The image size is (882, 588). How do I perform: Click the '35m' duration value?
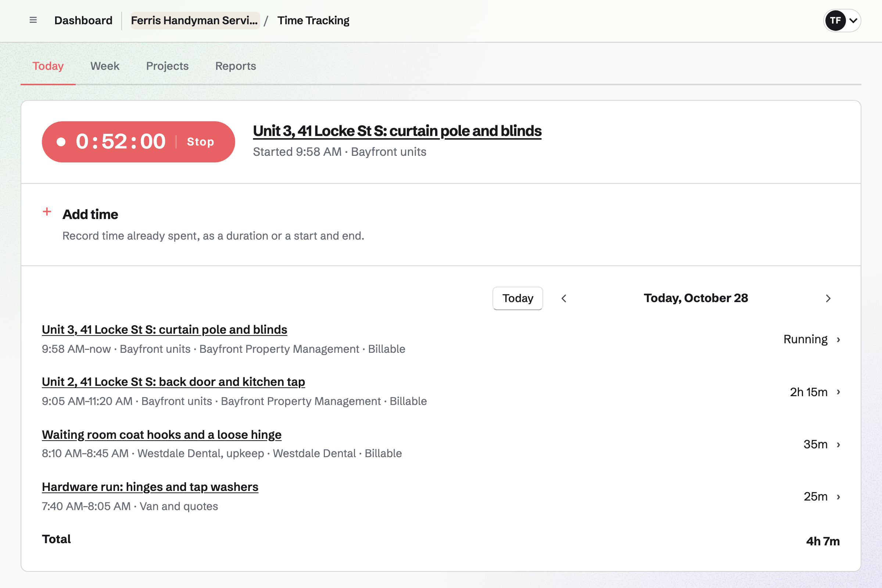(815, 444)
